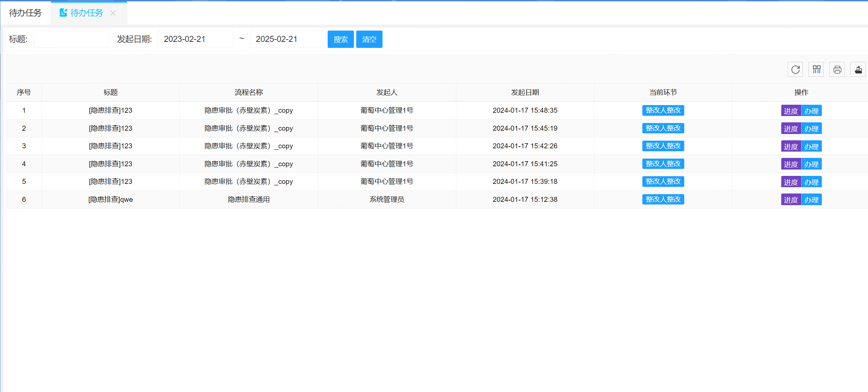This screenshot has width=868, height=392.
Task: Click the 发起日期 column header
Action: point(525,92)
